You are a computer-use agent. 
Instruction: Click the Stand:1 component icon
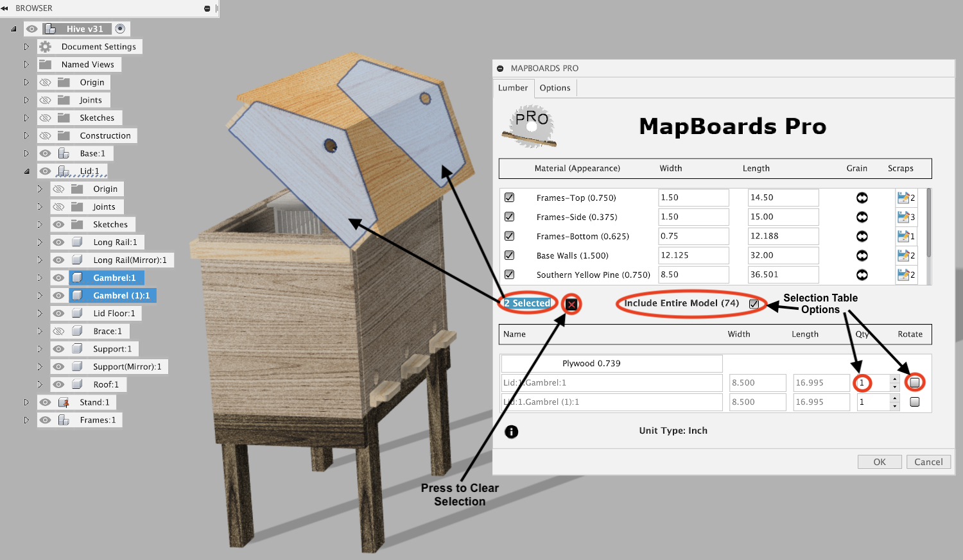pos(64,402)
